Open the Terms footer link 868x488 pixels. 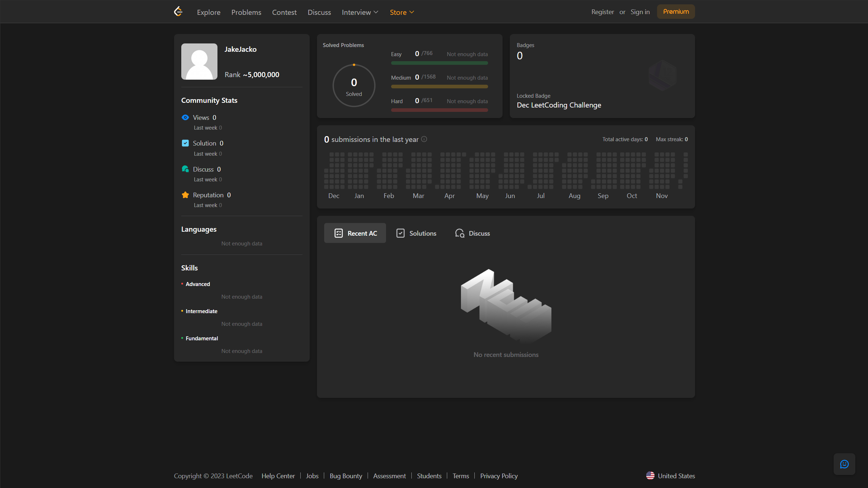tap(461, 476)
